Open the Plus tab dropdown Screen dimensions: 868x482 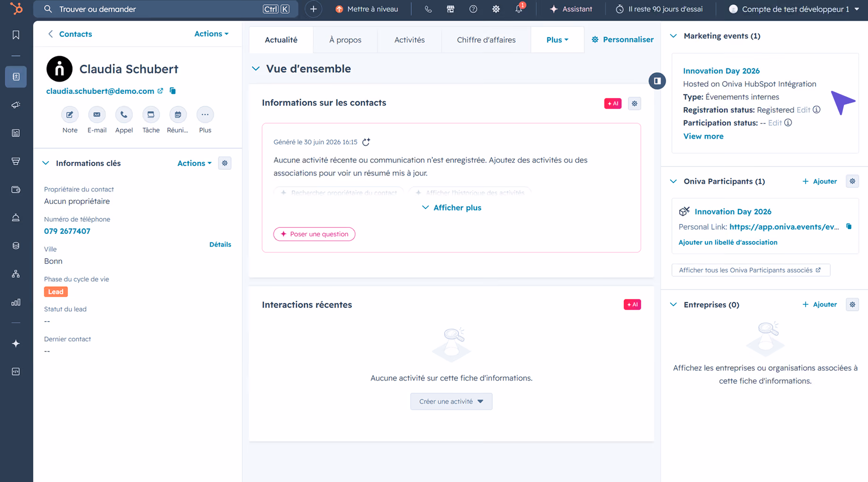point(557,40)
